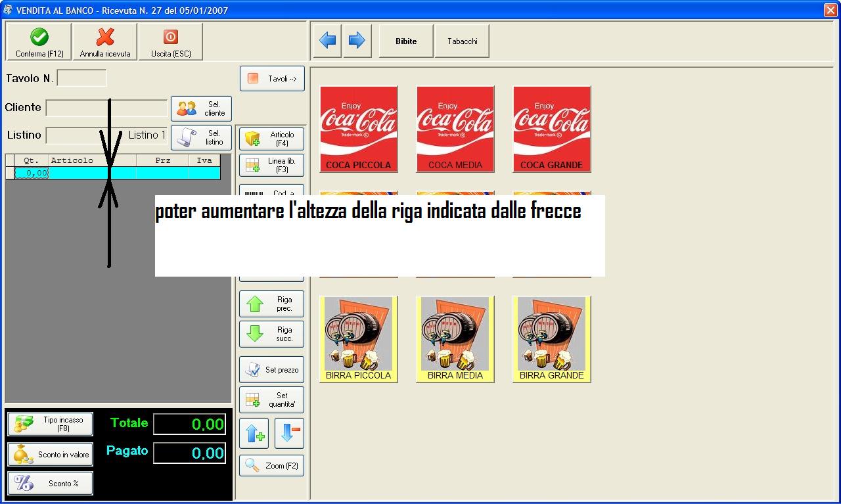Add an item via Articolo (F4)
The width and height of the screenshot is (841, 504).
271,139
